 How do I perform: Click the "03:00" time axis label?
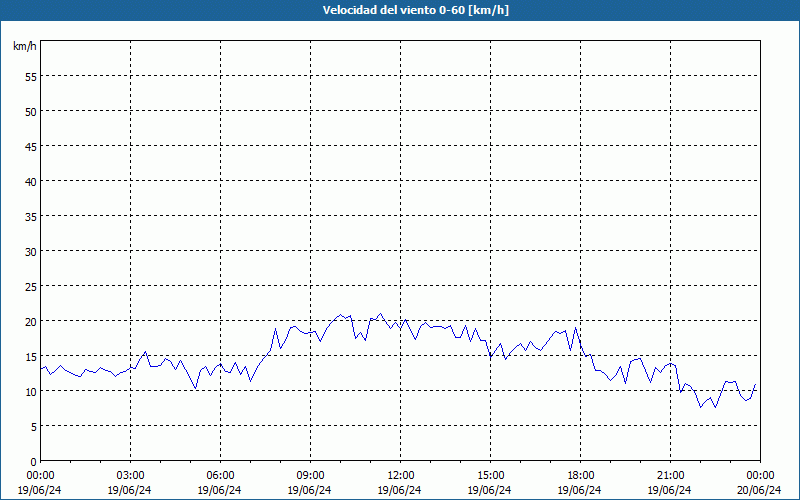(130, 476)
